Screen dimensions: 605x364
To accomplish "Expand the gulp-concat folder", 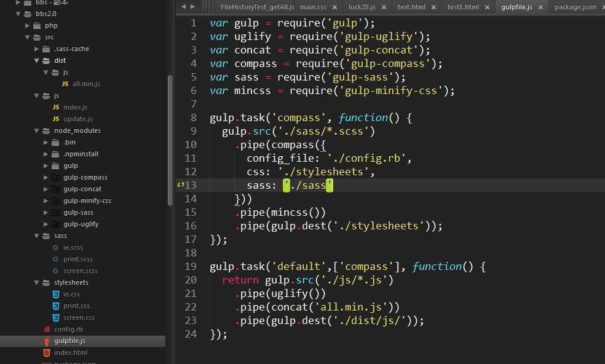I will (46, 189).
